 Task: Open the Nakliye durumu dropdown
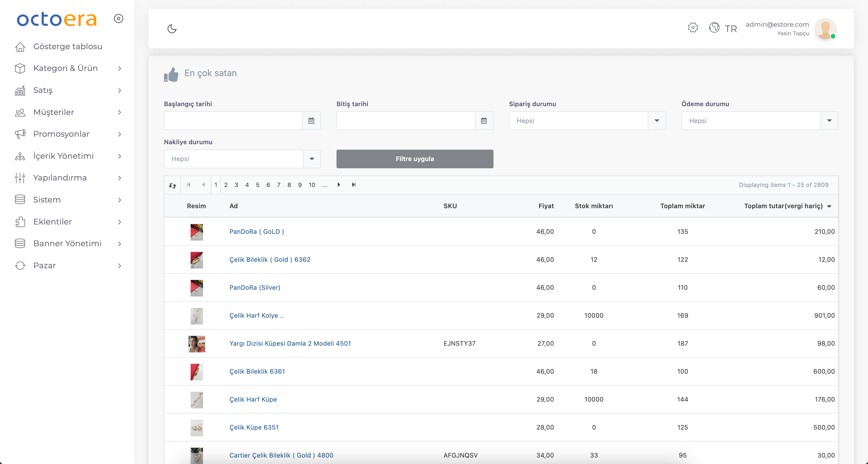click(x=312, y=159)
